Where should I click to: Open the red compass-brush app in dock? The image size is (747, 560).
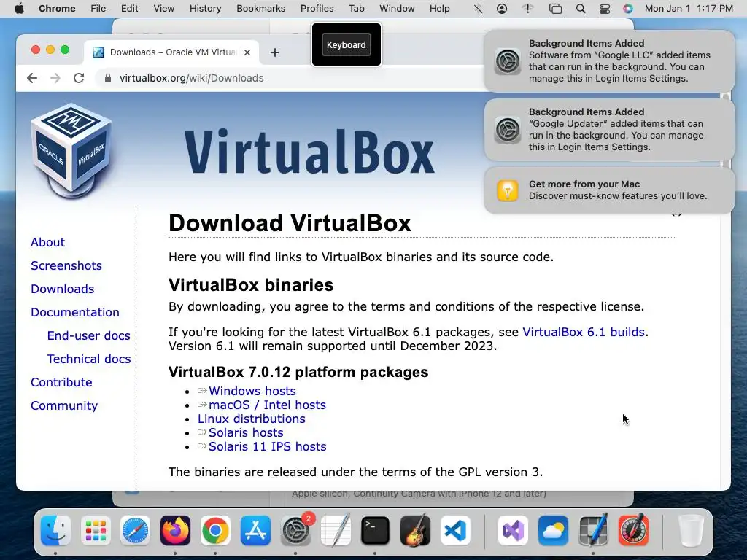[x=633, y=531]
